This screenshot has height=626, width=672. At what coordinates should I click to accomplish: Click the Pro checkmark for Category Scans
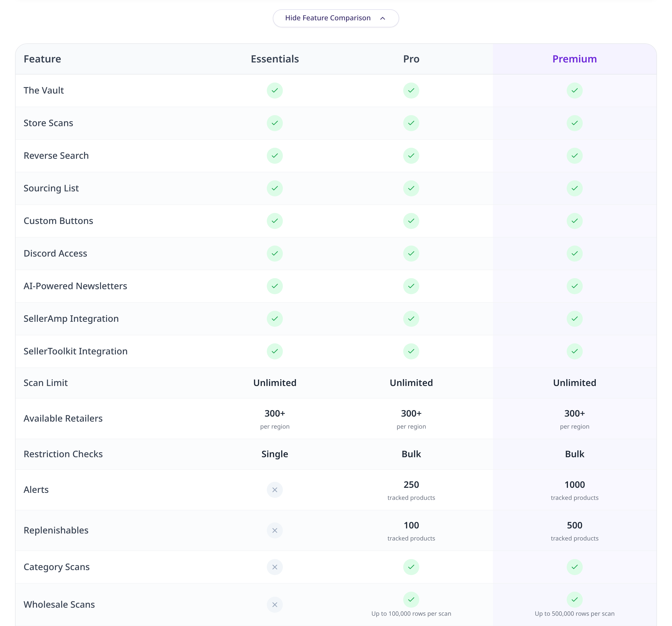pos(411,567)
